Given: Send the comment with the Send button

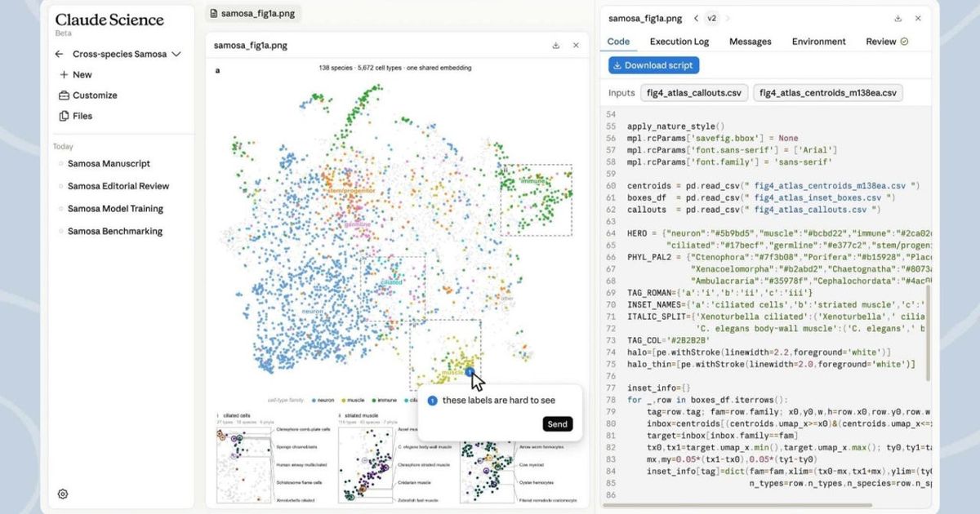Looking at the screenshot, I should (557, 424).
